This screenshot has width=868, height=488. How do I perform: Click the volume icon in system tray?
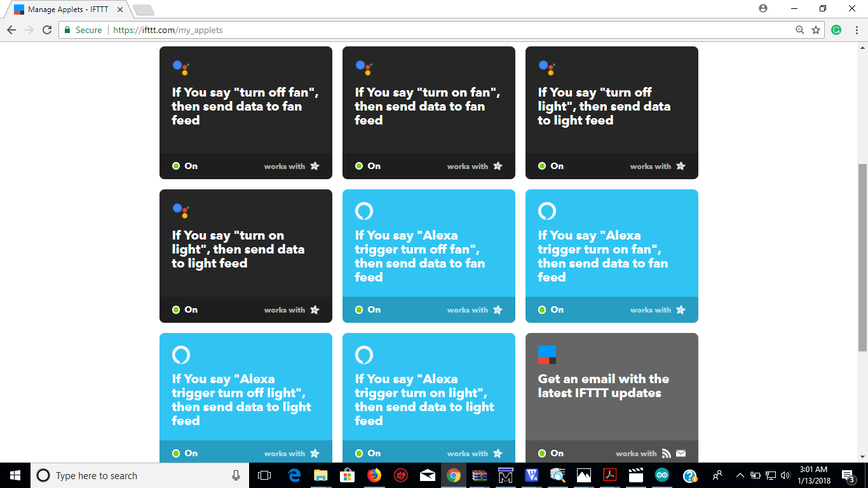[x=786, y=475]
